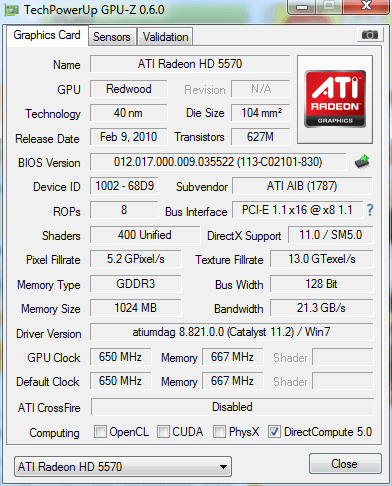392x486 pixels.
Task: Click the Bandwidth value 21.3 GB/s
Action: pos(322,308)
